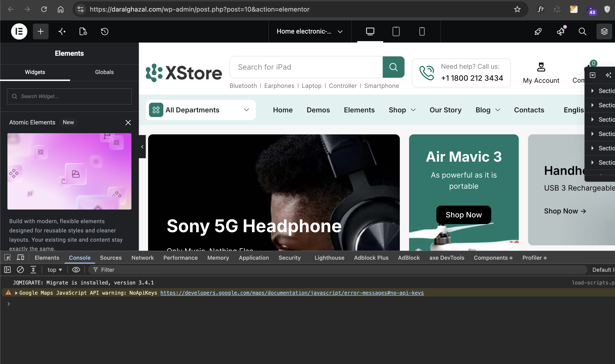
Task: Click Our Story in site navigation
Action: coord(445,110)
